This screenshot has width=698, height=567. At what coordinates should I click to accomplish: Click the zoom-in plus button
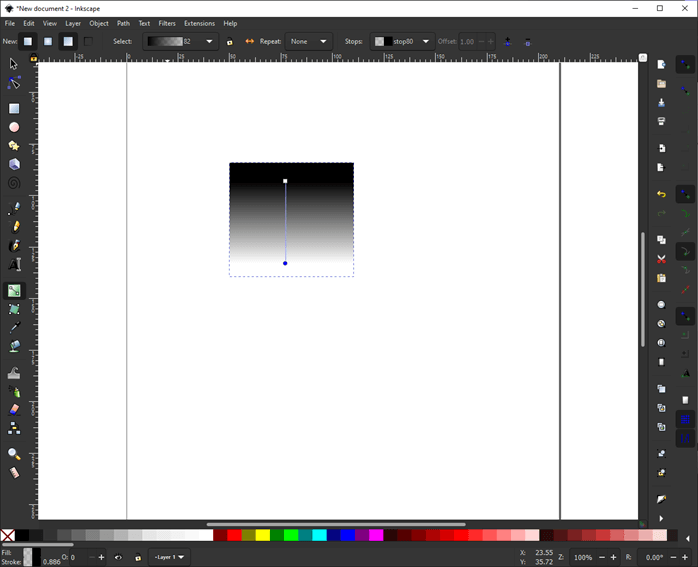pyautogui.click(x=613, y=557)
